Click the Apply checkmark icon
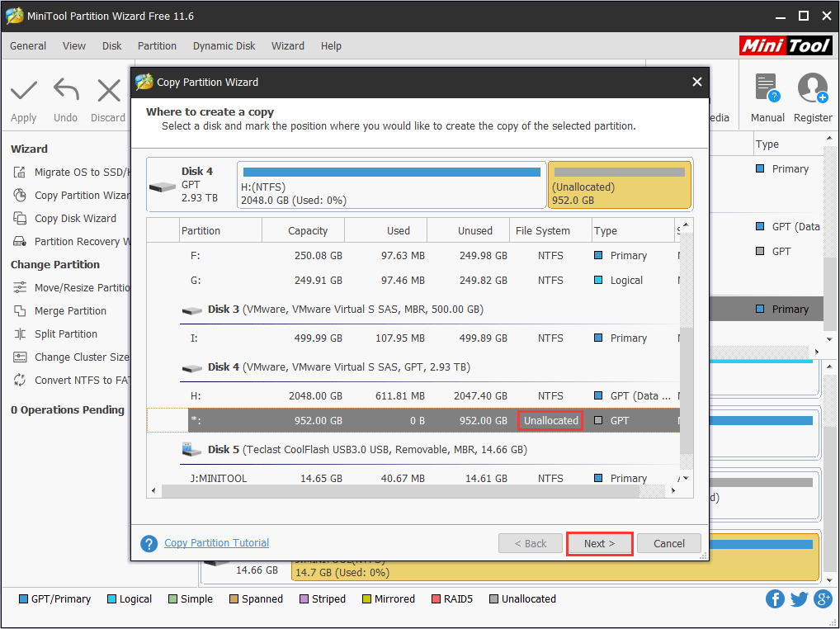840x629 pixels. (x=24, y=91)
